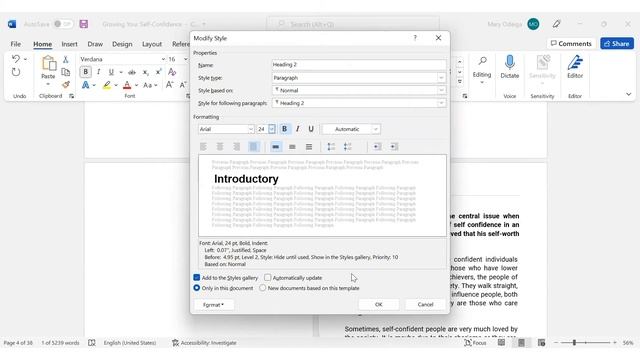Open the Layout tab

coord(152,44)
